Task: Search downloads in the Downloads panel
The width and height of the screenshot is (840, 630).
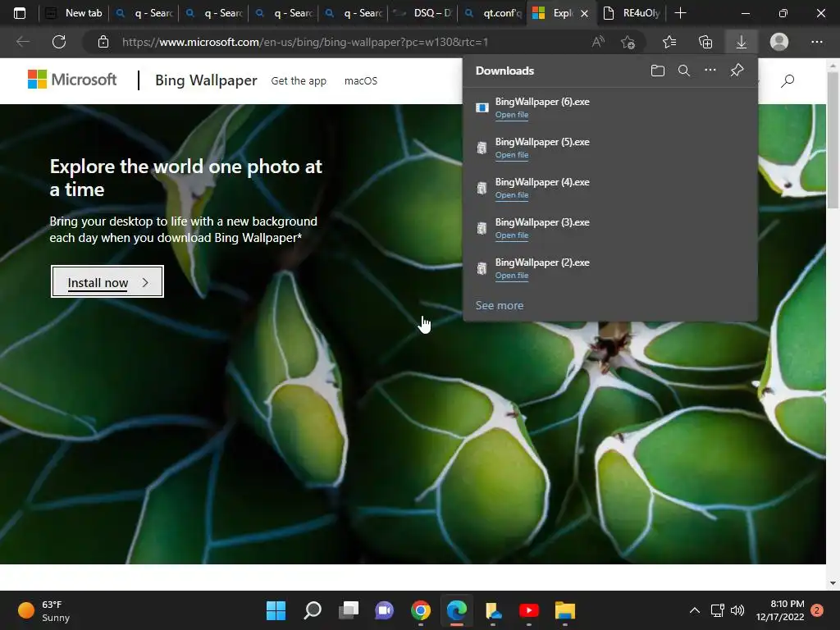Action: click(684, 71)
